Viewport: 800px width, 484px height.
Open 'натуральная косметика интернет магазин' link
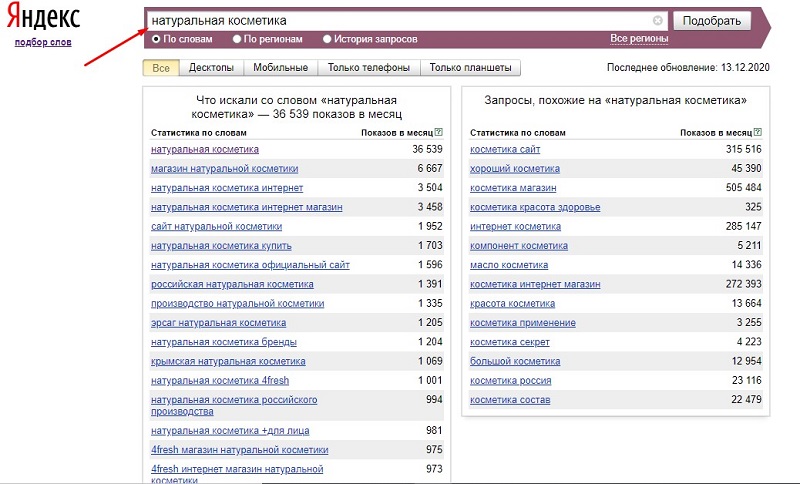coord(246,207)
